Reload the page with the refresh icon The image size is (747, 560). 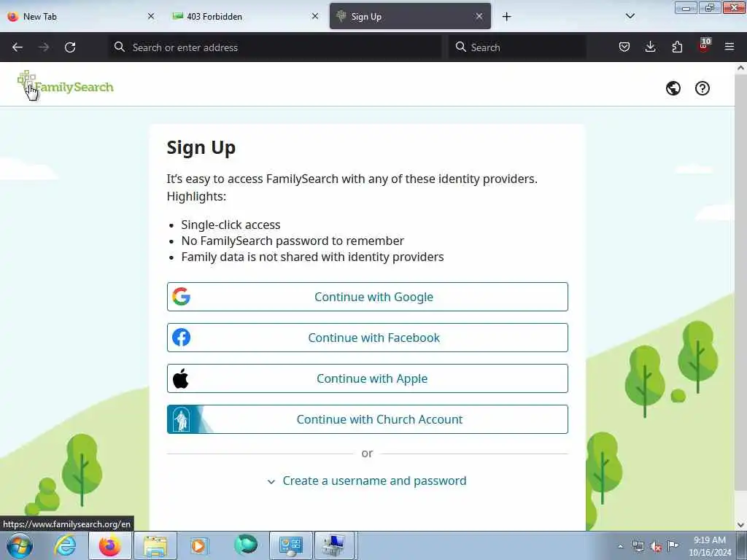point(70,47)
